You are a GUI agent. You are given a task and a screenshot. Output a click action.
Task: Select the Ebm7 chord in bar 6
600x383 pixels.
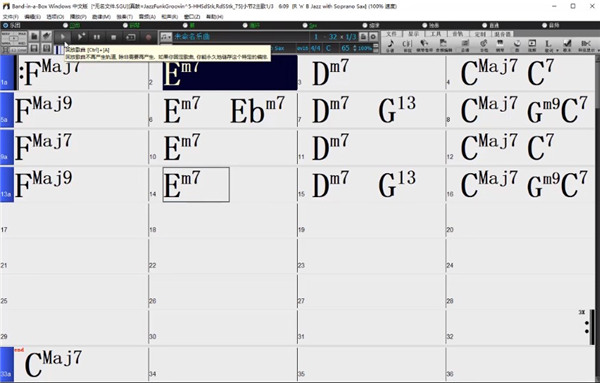pyautogui.click(x=257, y=109)
